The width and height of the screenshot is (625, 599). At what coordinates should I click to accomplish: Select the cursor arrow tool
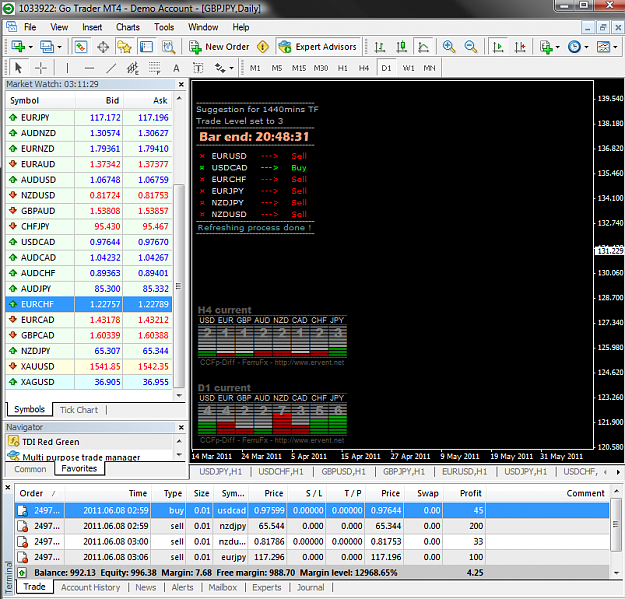point(18,68)
